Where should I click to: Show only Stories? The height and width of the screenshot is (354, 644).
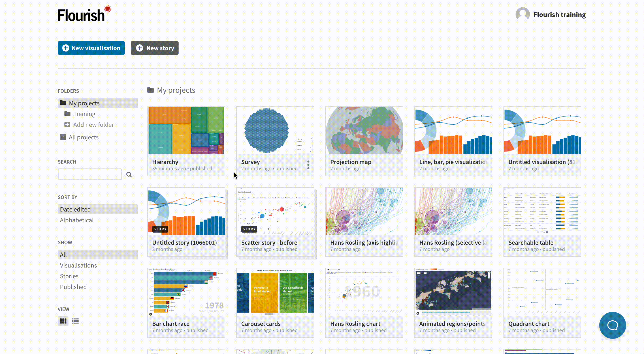click(x=69, y=276)
